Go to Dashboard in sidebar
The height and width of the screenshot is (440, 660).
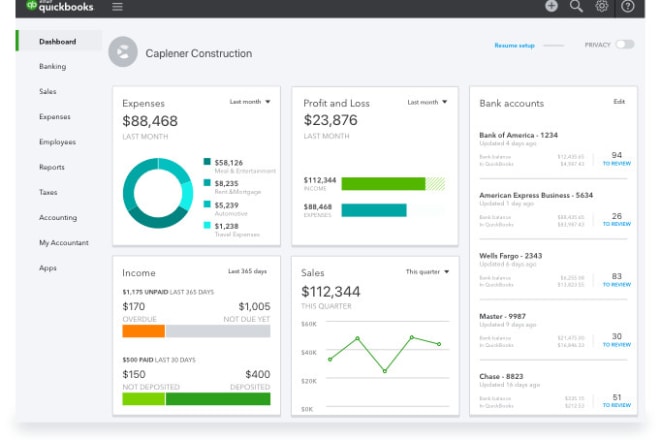(58, 42)
